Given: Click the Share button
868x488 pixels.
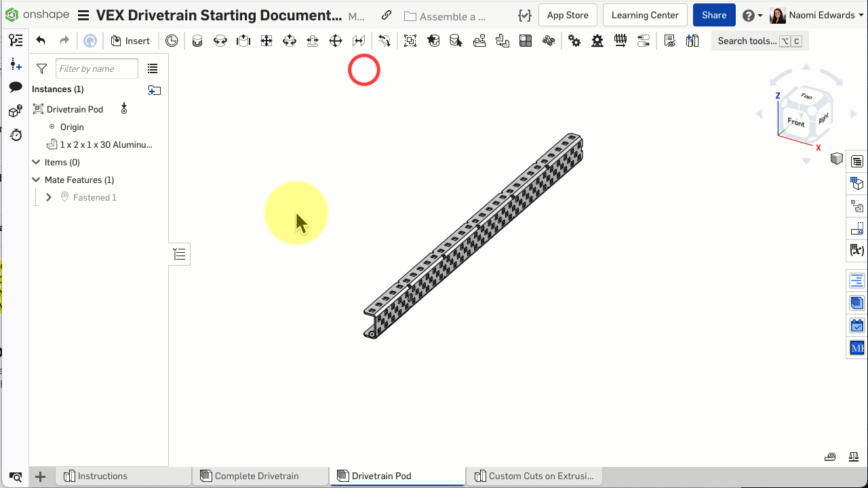Looking at the screenshot, I should (x=714, y=16).
